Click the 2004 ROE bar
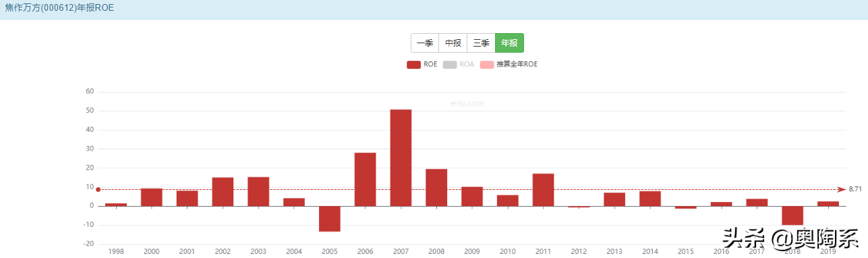 [x=294, y=202]
